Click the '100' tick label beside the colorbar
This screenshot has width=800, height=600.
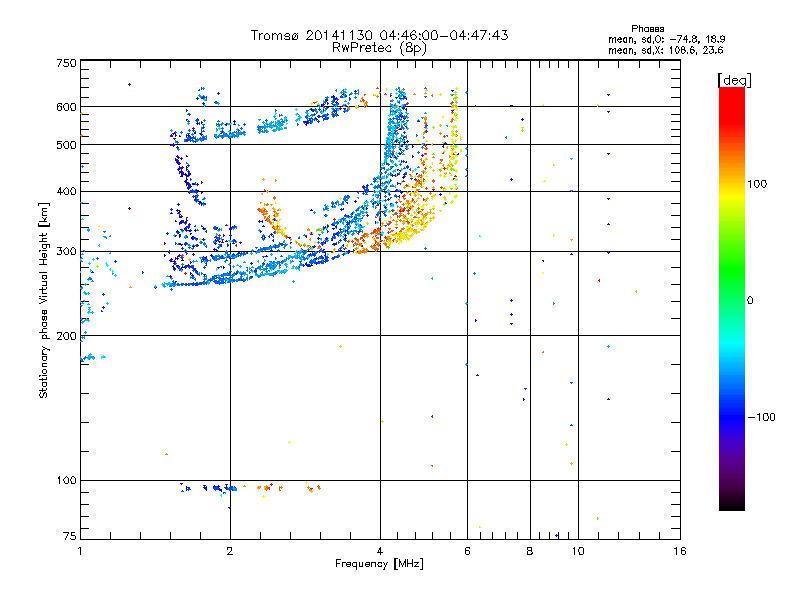757,184
